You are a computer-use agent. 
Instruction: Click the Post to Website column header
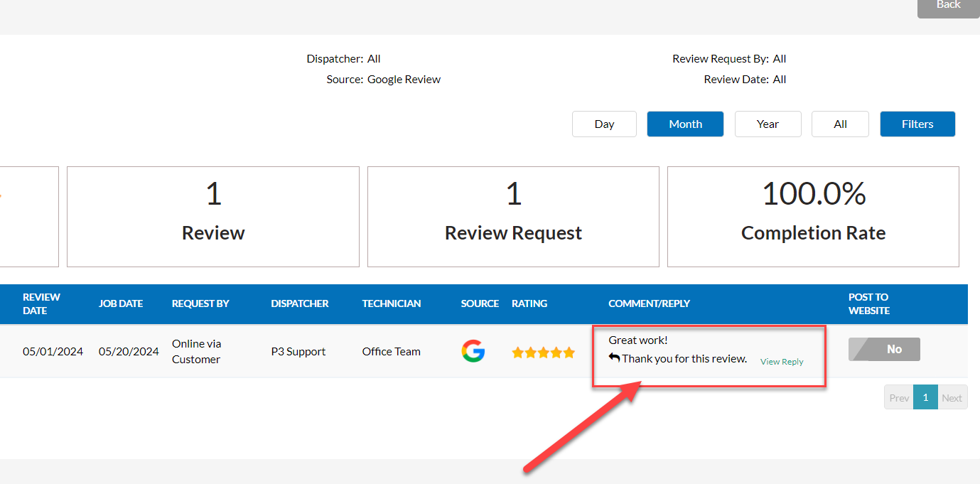tap(869, 303)
